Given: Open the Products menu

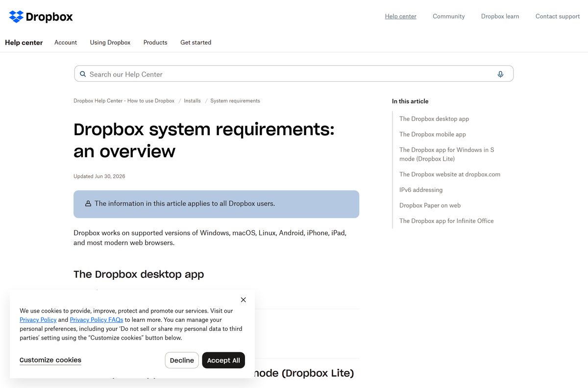Looking at the screenshot, I should (x=155, y=43).
